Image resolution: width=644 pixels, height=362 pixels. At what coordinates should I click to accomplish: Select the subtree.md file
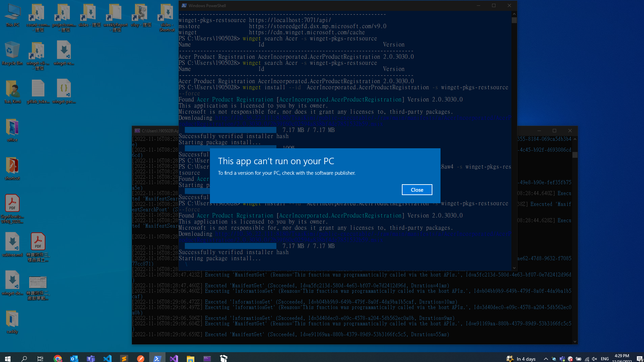[x=12, y=245]
